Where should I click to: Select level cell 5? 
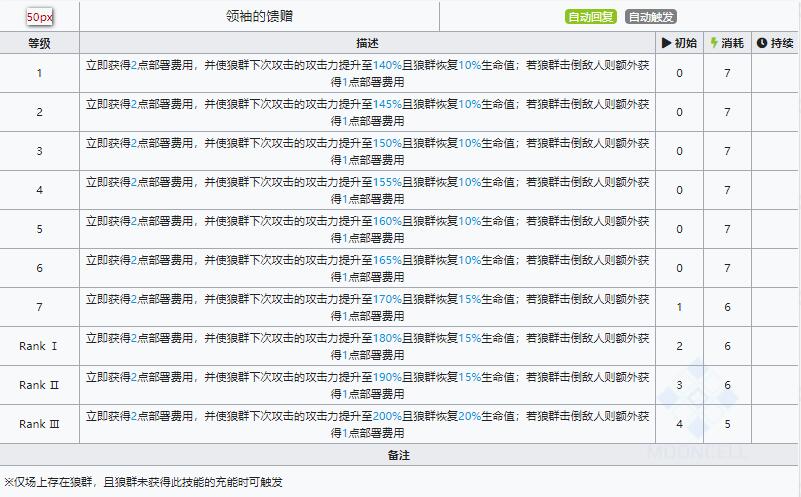click(39, 229)
